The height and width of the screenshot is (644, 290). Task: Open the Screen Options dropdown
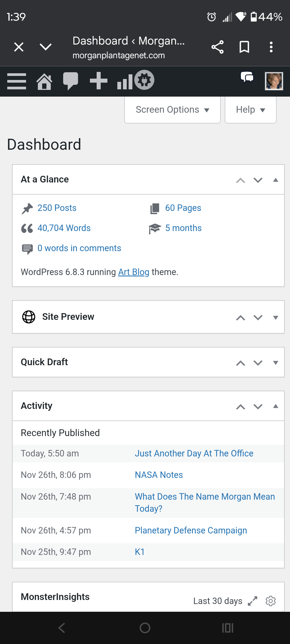(x=172, y=109)
